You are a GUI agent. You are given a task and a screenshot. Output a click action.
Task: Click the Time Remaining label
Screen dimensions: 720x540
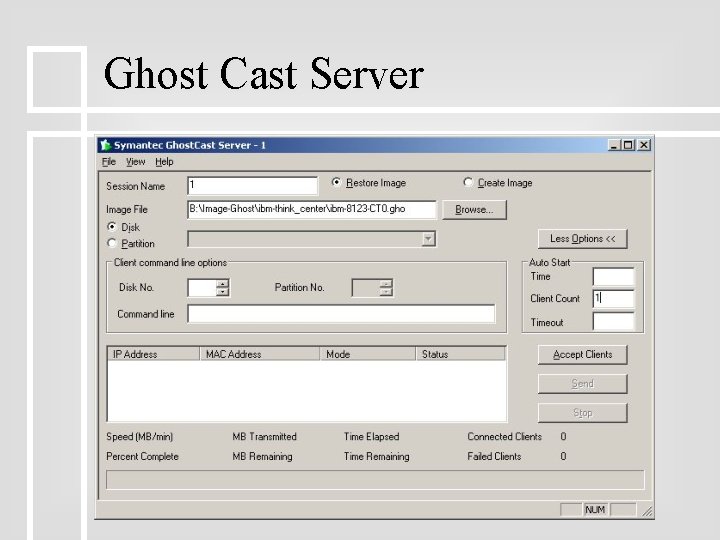[377, 456]
